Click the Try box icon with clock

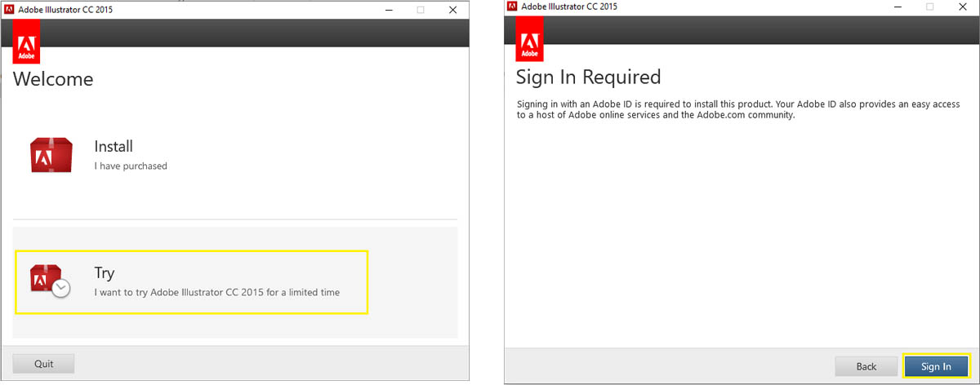(51, 281)
